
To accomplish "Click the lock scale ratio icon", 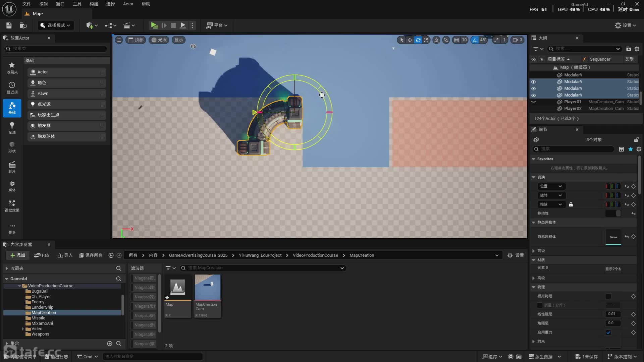I will pyautogui.click(x=571, y=204).
